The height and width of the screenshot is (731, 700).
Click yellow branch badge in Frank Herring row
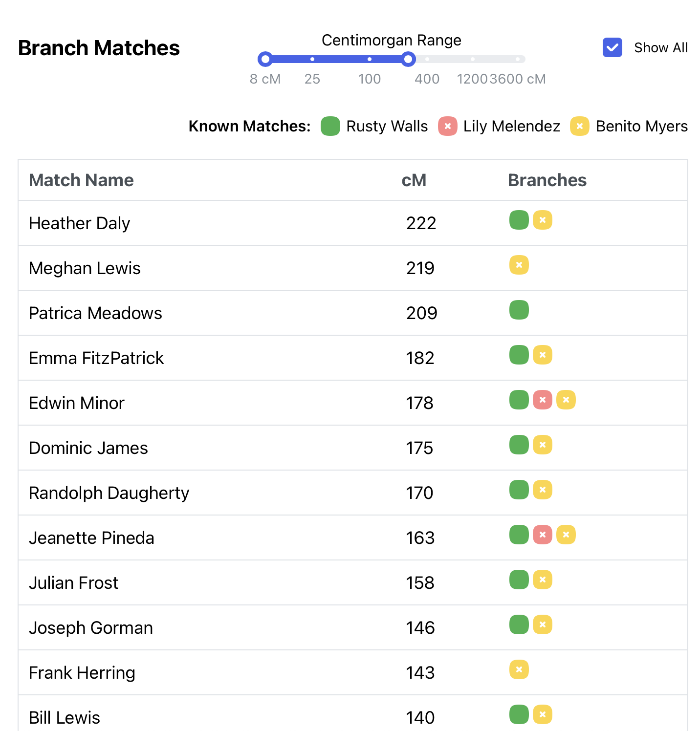pyautogui.click(x=519, y=669)
